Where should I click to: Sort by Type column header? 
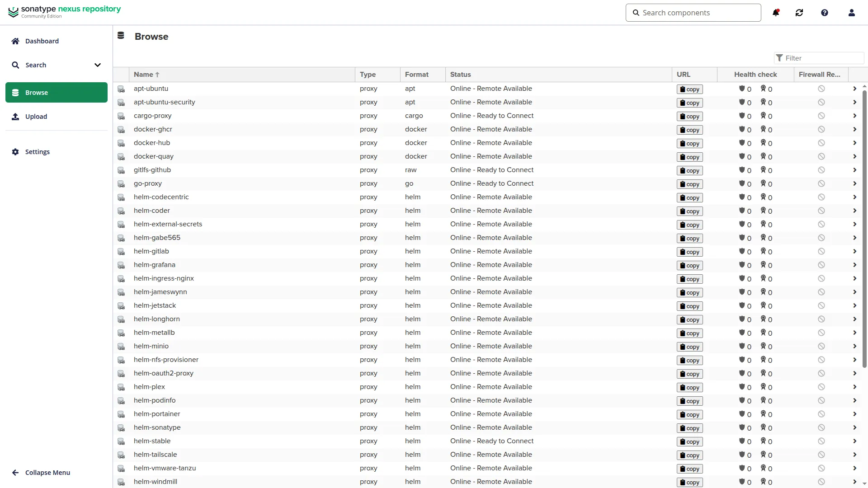[x=377, y=75]
